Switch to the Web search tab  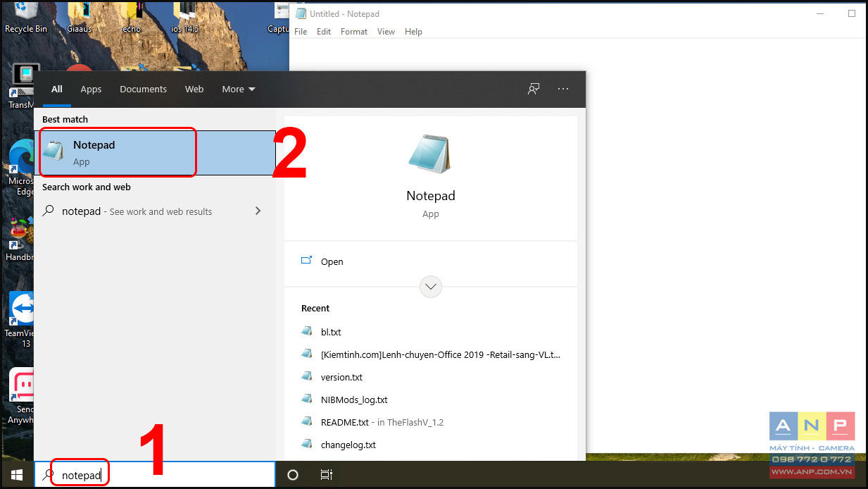pyautogui.click(x=194, y=89)
